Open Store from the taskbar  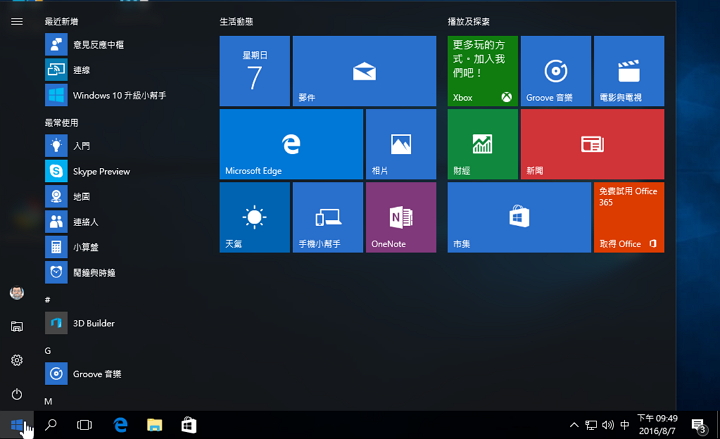click(x=189, y=425)
